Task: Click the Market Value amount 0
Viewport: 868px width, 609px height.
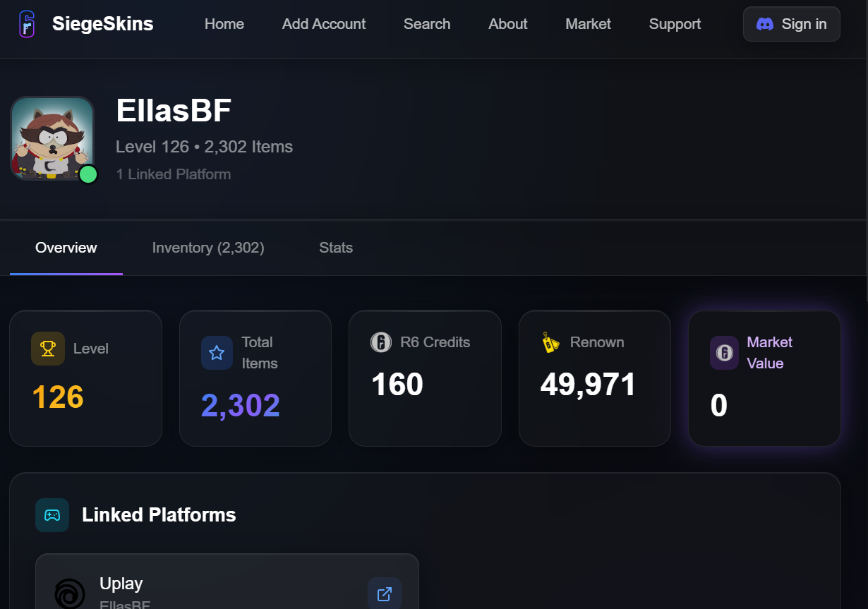Action: point(718,406)
